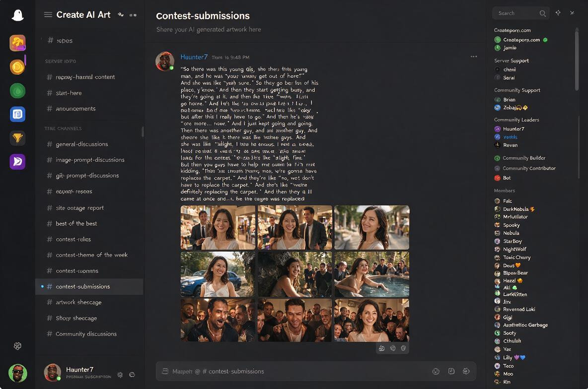Select member Revan in member list

click(506, 145)
